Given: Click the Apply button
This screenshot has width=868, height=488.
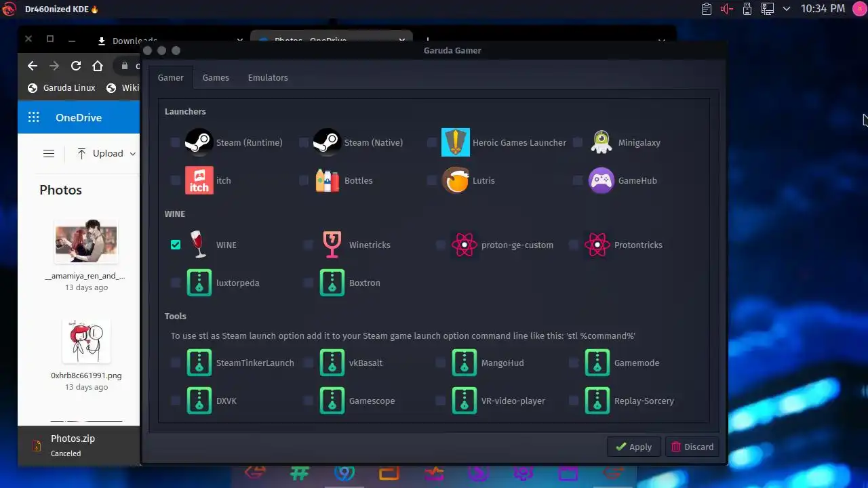Looking at the screenshot, I should click(634, 447).
